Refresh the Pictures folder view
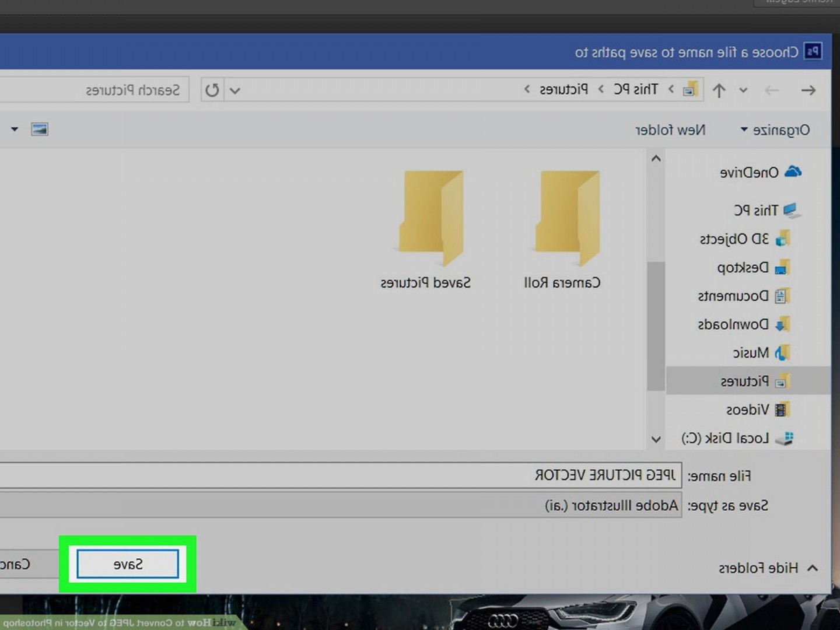 pos(212,90)
